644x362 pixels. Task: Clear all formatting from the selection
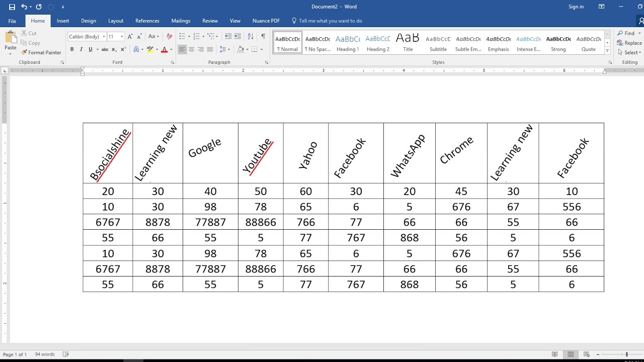click(x=169, y=36)
